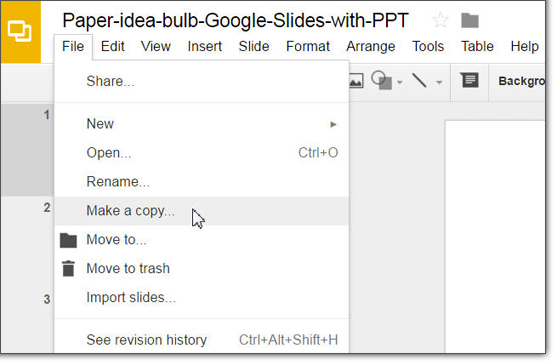Select the Shape tool icon
This screenshot has width=555, height=363.
[382, 81]
